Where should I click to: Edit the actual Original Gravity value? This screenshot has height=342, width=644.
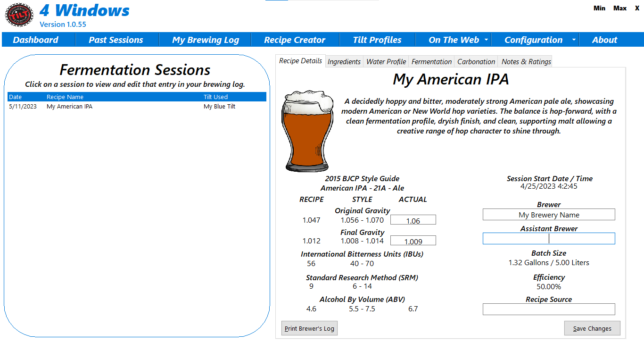point(413,219)
